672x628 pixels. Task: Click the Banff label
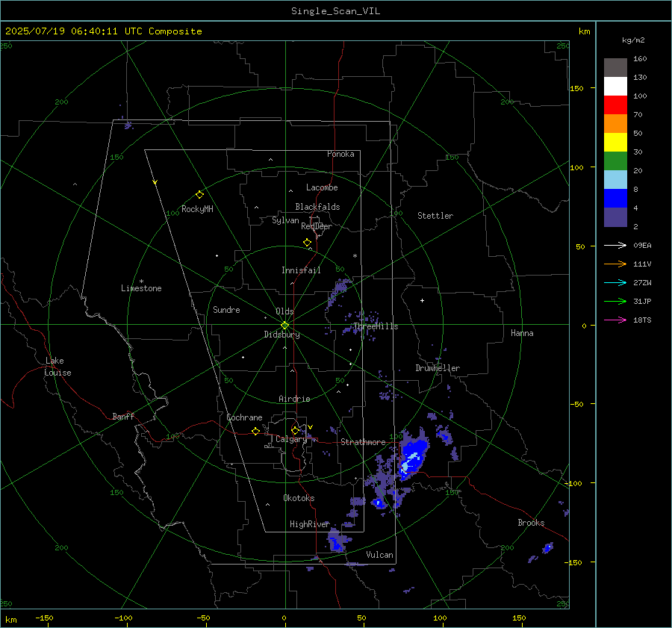(x=123, y=417)
